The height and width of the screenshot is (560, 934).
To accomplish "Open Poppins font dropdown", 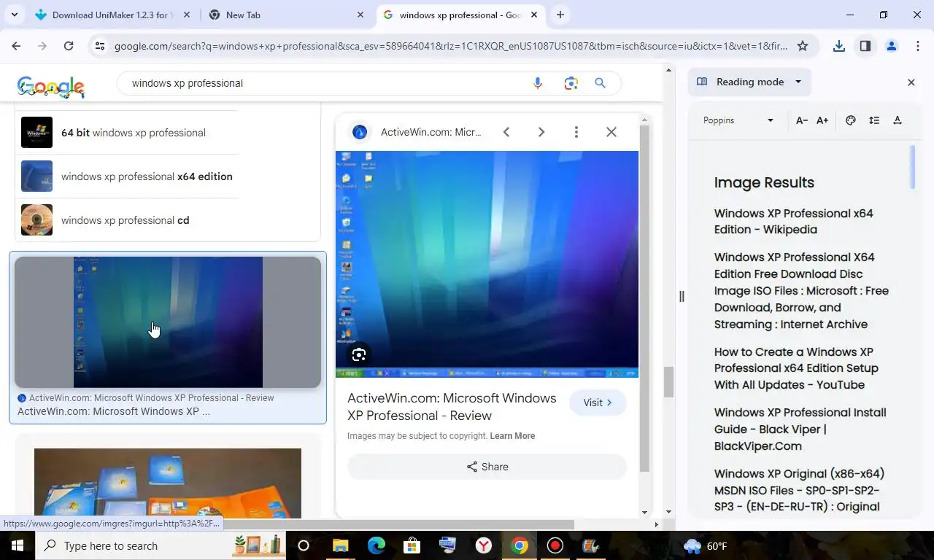I will tap(738, 120).
